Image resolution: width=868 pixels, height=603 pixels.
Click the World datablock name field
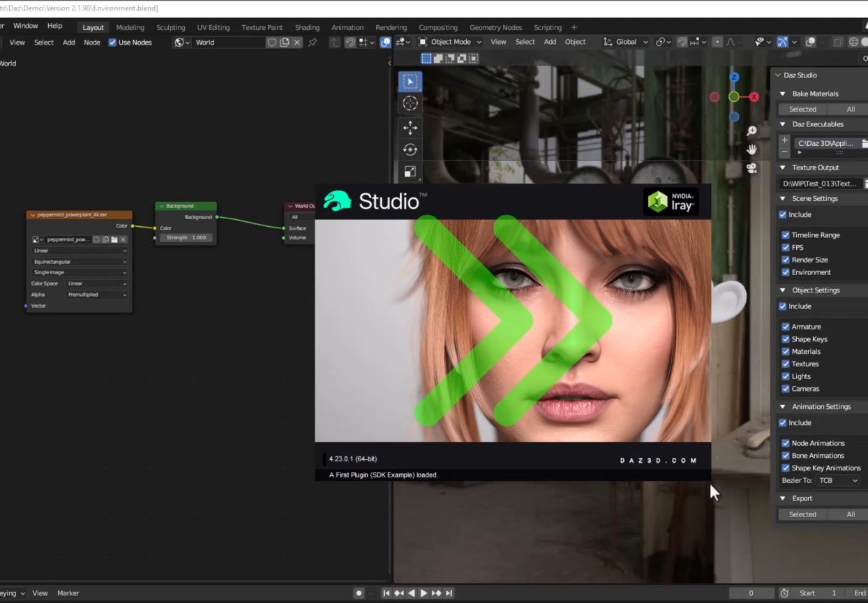tap(229, 43)
